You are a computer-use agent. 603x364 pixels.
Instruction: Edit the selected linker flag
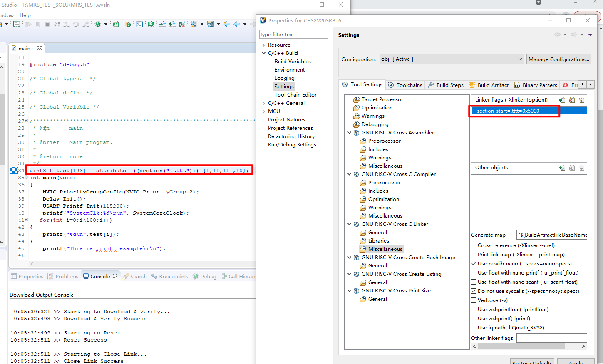click(582, 100)
